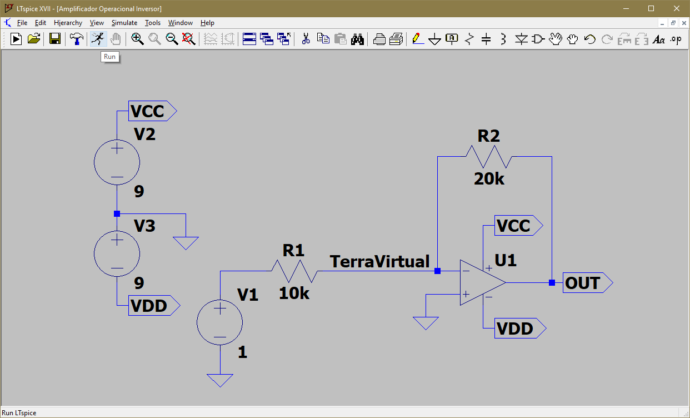This screenshot has width=690, height=418.
Task: Choose the capacitor tool in the toolbar
Action: pos(486,39)
